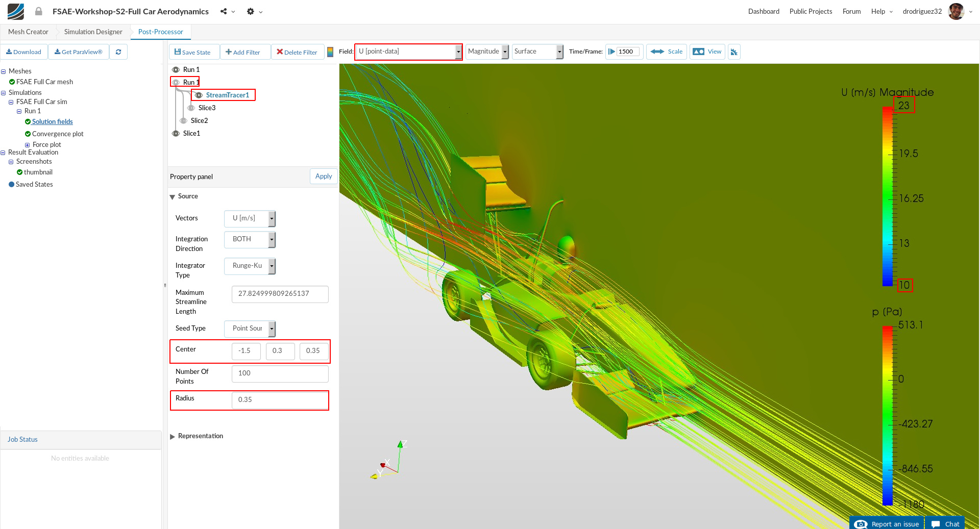Switch to the Mesh Creator tab
The height and width of the screenshot is (529, 980).
[x=28, y=32]
